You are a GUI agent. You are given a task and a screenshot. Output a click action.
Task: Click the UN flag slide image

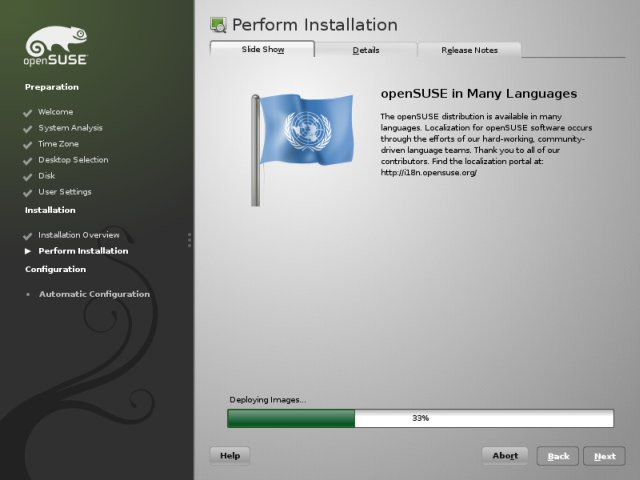(302, 150)
